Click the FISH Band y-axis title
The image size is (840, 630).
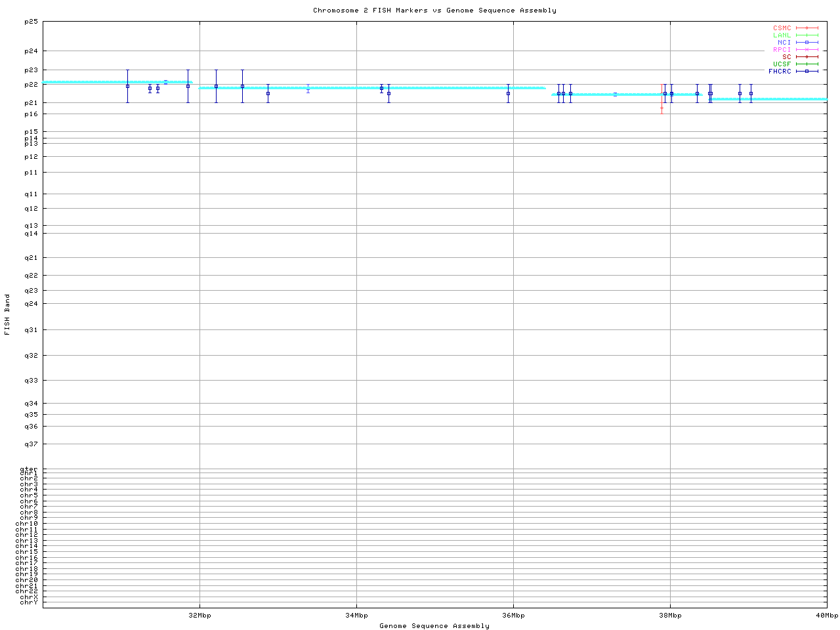click(7, 314)
